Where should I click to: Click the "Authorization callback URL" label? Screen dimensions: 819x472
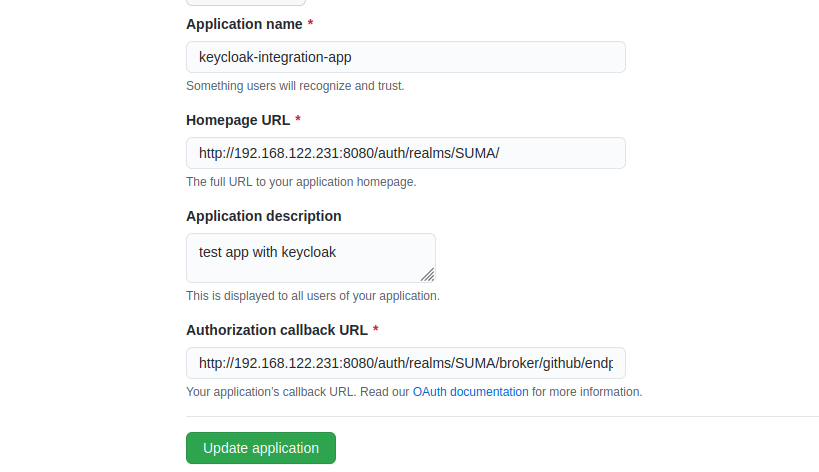(x=276, y=330)
